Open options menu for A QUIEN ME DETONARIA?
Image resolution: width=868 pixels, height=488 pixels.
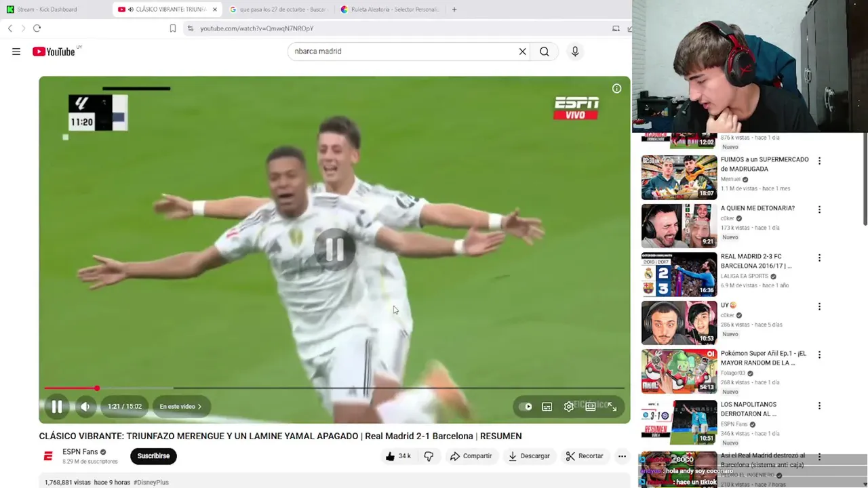(x=819, y=210)
